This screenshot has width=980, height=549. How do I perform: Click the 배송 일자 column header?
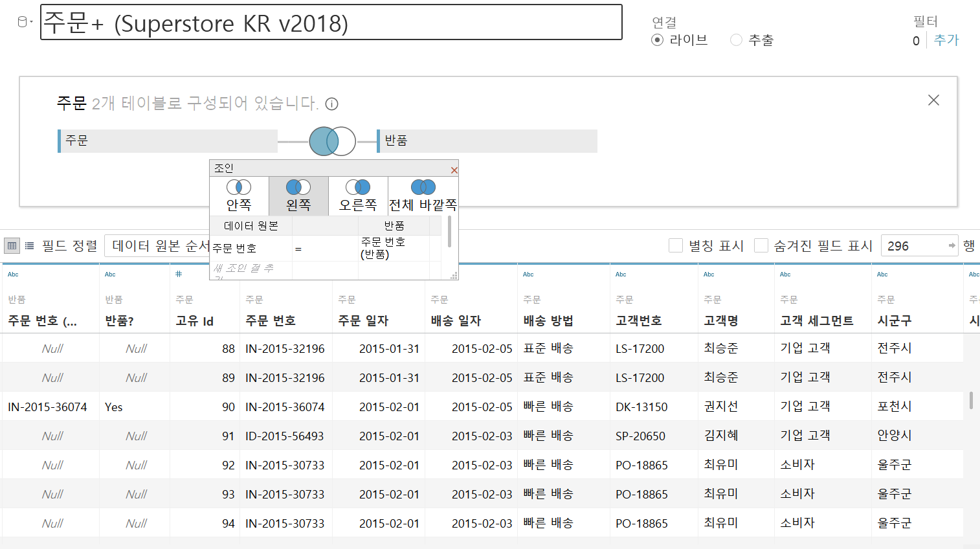click(456, 320)
